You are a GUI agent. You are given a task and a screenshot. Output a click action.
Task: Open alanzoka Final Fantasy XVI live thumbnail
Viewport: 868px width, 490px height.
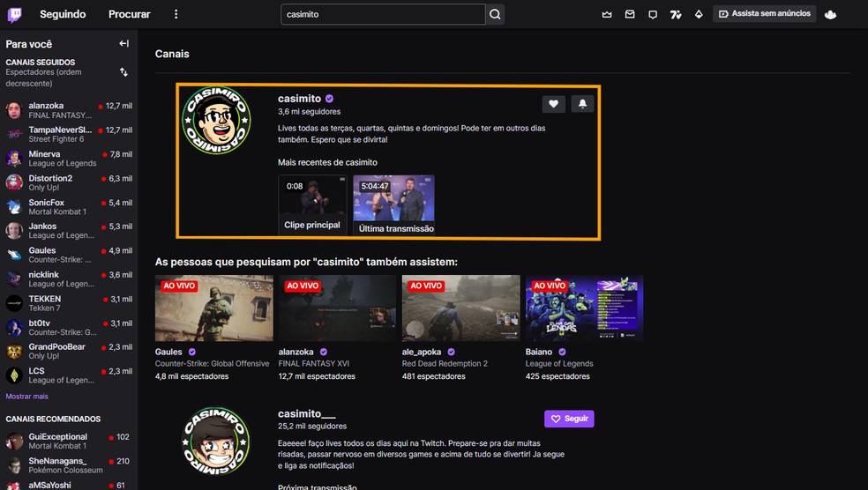[337, 308]
